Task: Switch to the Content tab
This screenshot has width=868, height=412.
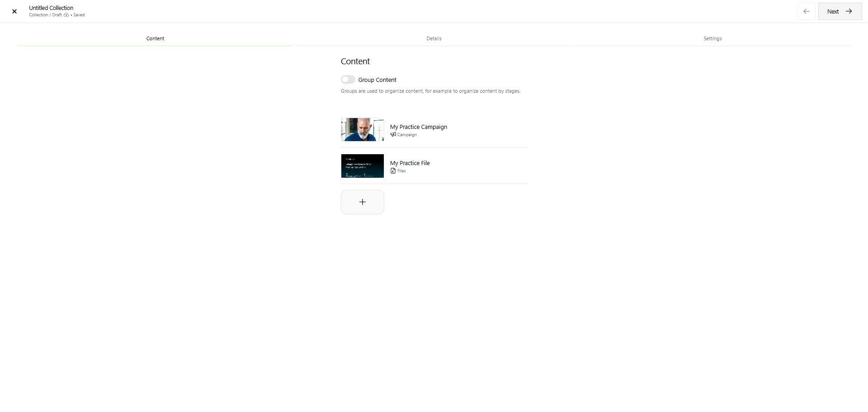Action: coord(155,38)
